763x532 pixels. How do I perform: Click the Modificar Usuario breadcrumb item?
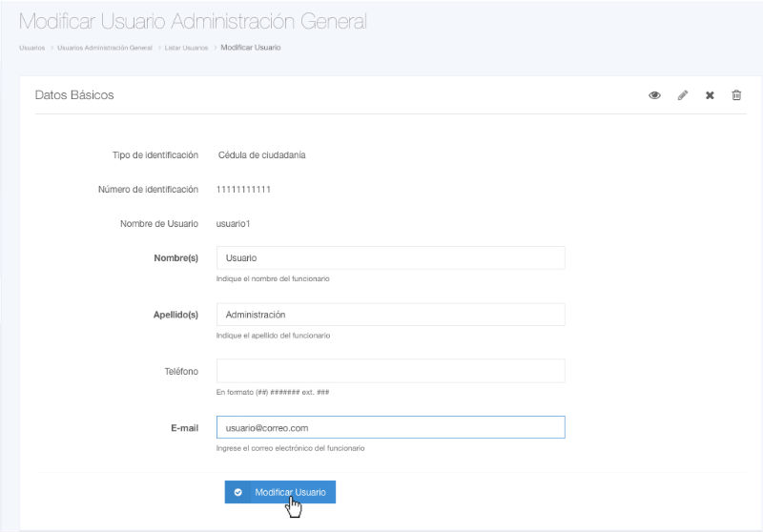click(251, 47)
